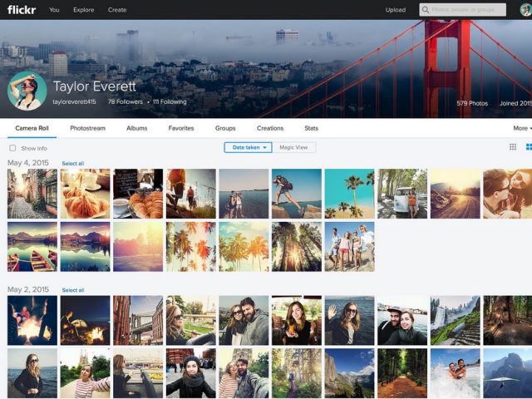Screen dimensions: 532x399
Task: Switch to Magic View
Action: [x=293, y=147]
